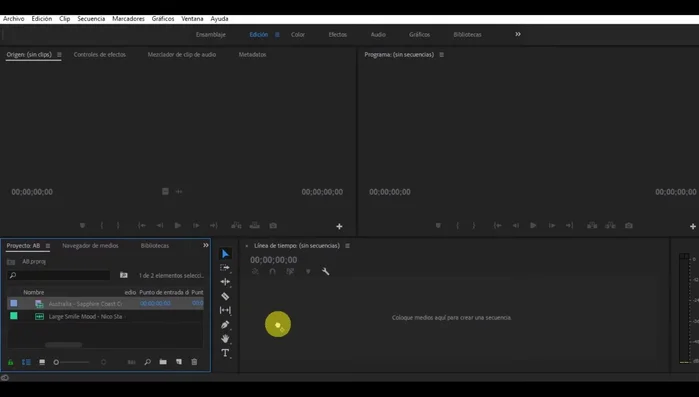This screenshot has width=699, height=397.
Task: Toggle project writable lock icon
Action: (x=11, y=362)
